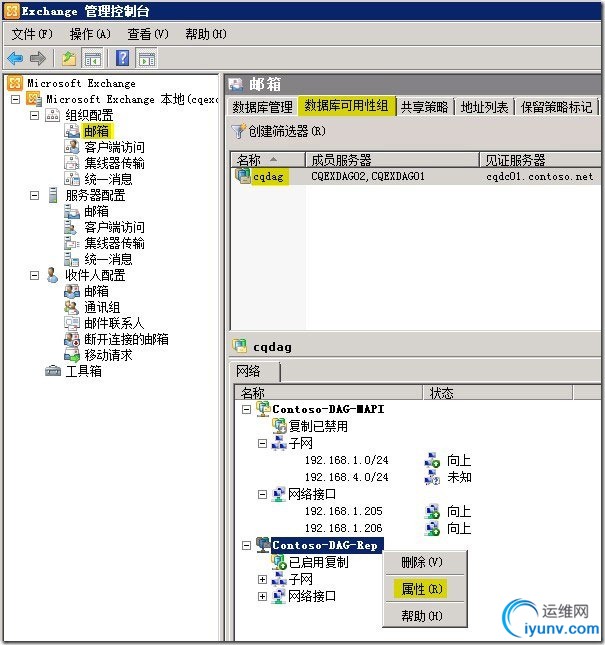Click the 已启用复制 status icon
The height and width of the screenshot is (645, 605).
pyautogui.click(x=279, y=562)
